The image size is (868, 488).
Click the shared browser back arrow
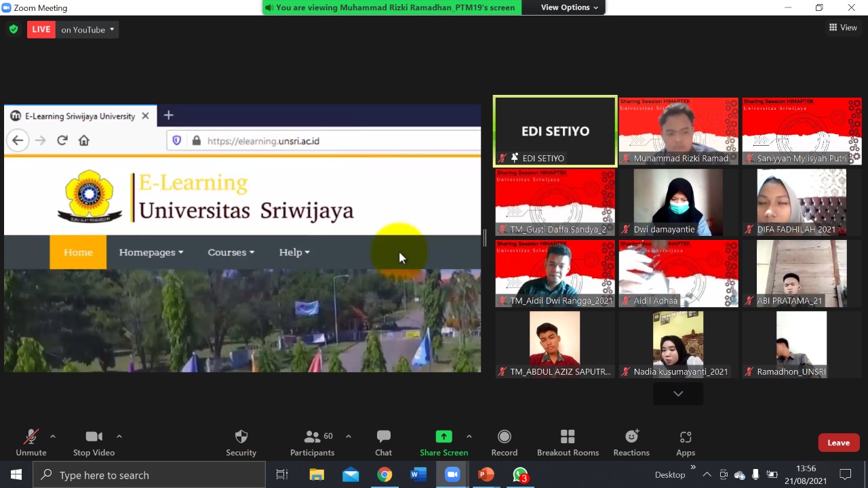click(18, 140)
